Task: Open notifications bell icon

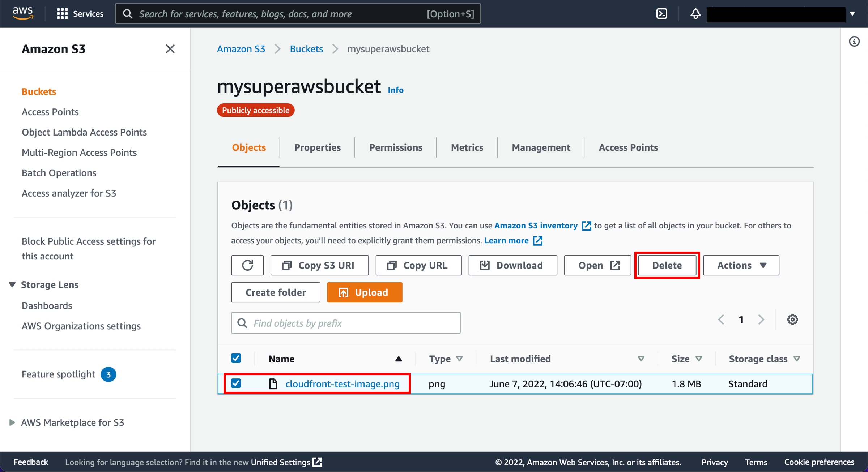Action: [x=695, y=14]
